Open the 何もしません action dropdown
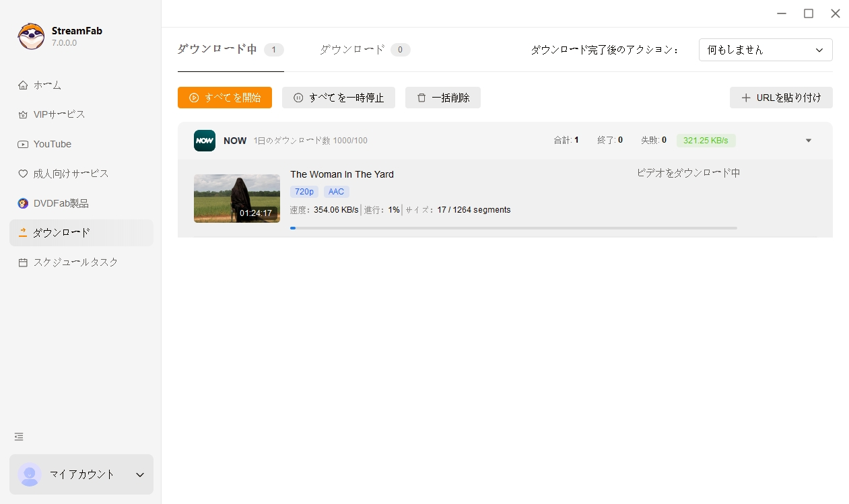849x504 pixels. point(765,50)
